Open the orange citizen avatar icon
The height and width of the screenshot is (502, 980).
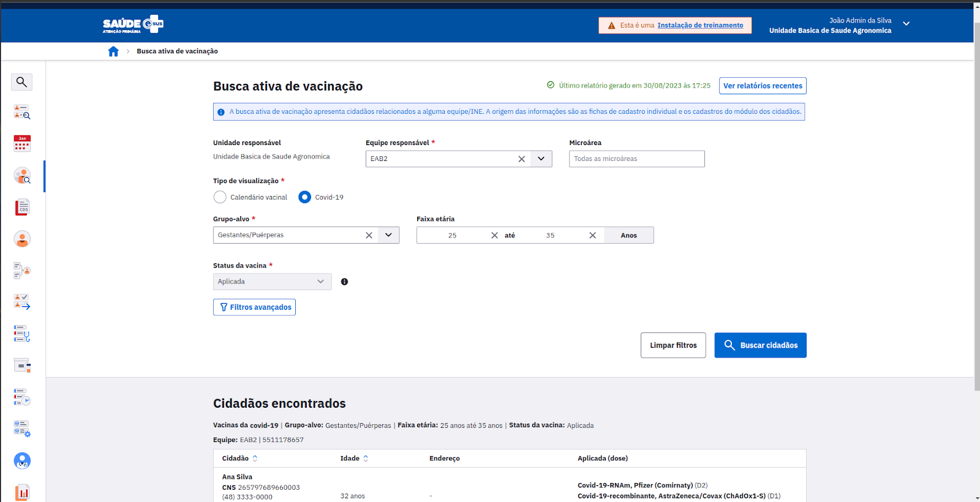click(22, 239)
